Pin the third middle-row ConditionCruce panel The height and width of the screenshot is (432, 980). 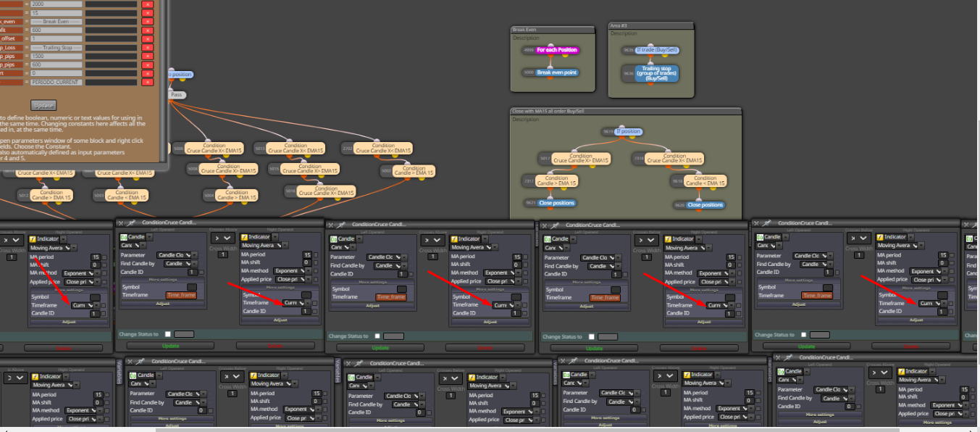pyautogui.click(x=554, y=225)
